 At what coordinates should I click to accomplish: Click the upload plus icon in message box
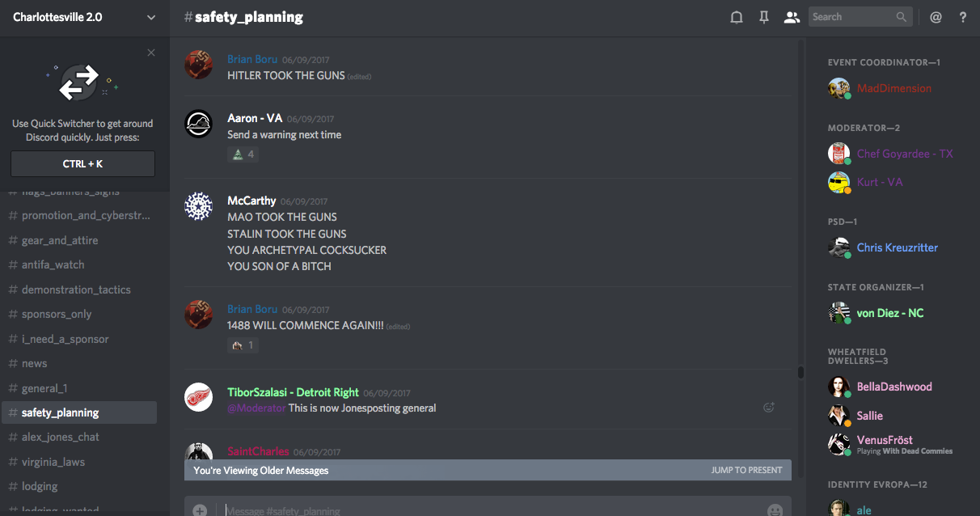[200, 510]
